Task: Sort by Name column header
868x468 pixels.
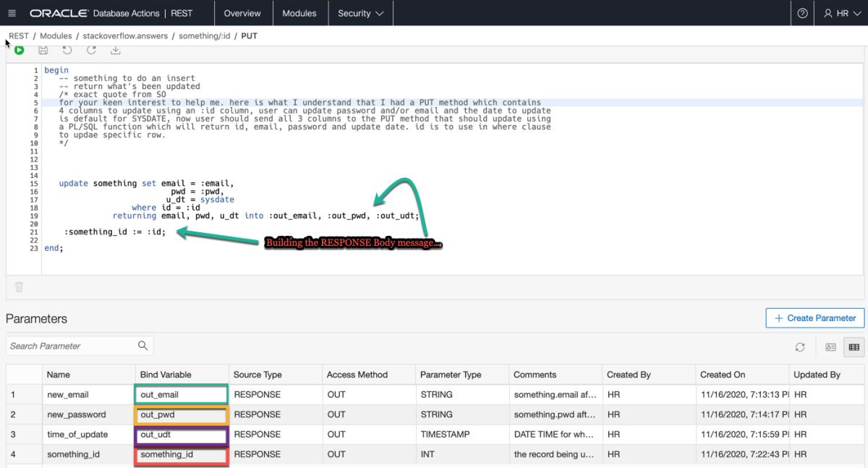Action: point(88,375)
